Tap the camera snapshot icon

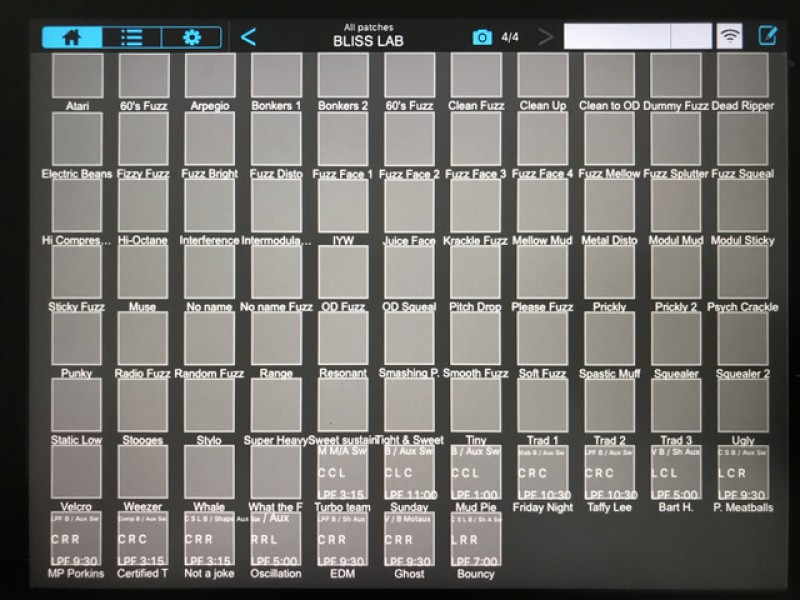(482, 38)
